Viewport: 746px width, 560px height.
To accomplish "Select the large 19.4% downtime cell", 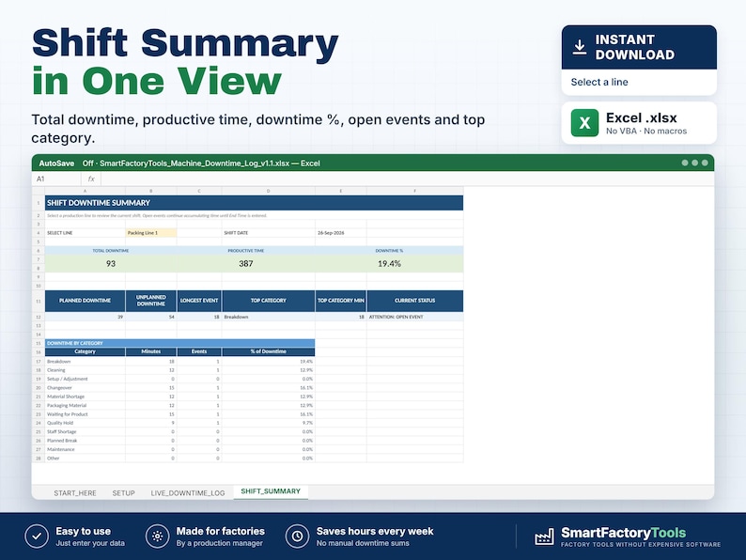I will point(389,264).
